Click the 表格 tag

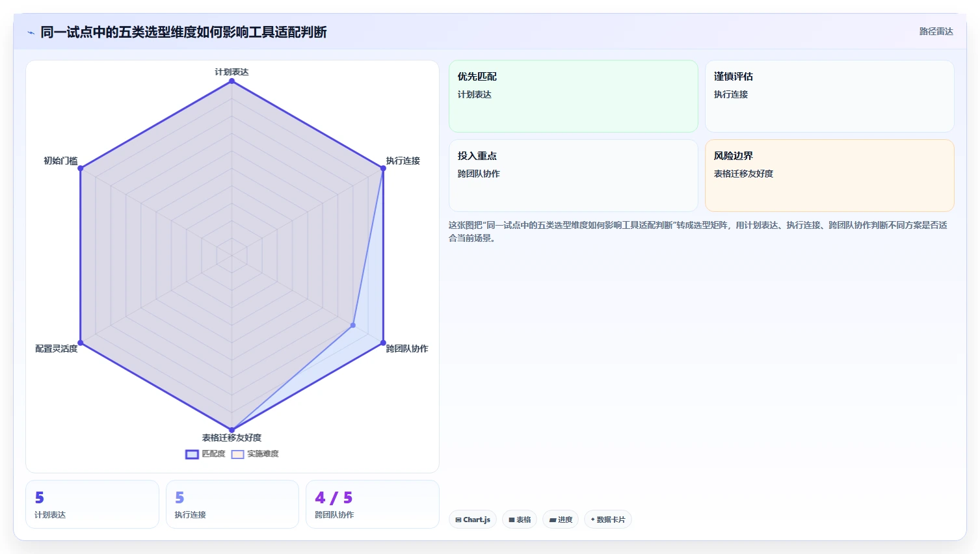(x=520, y=520)
